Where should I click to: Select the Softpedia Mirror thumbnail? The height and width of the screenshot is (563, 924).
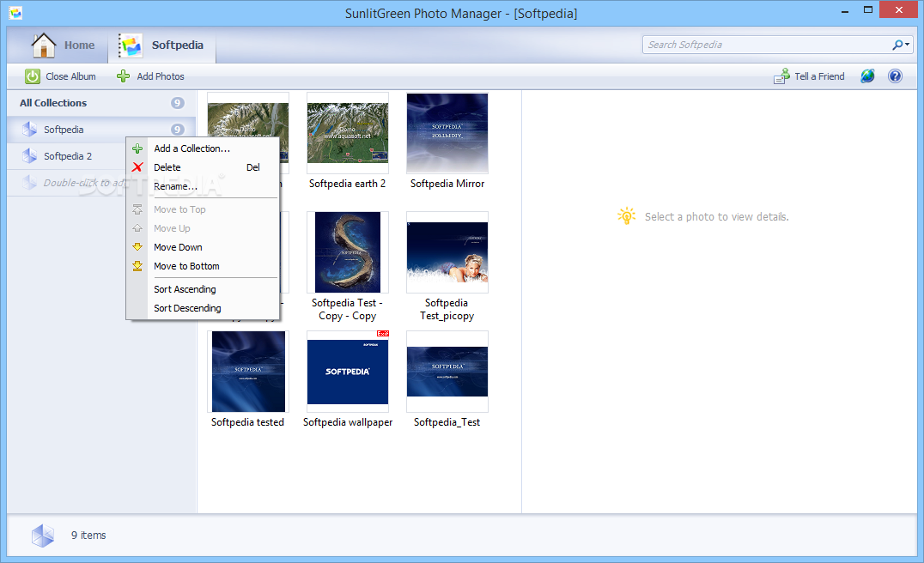pyautogui.click(x=447, y=133)
